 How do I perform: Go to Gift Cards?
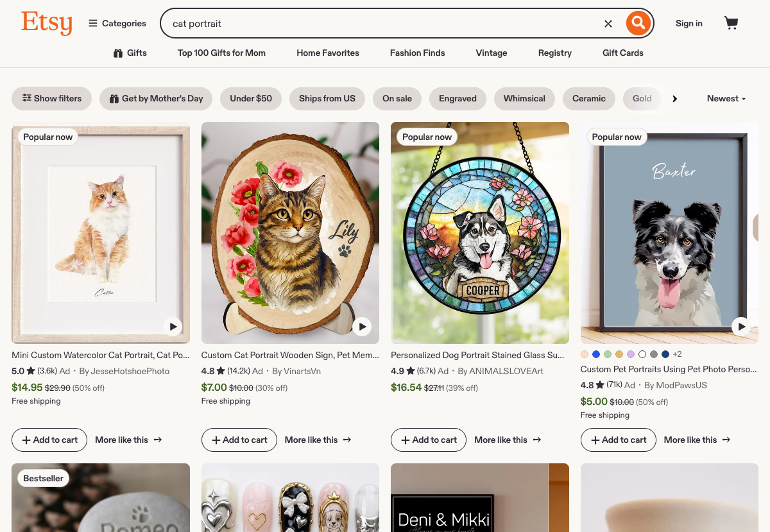pyautogui.click(x=622, y=53)
